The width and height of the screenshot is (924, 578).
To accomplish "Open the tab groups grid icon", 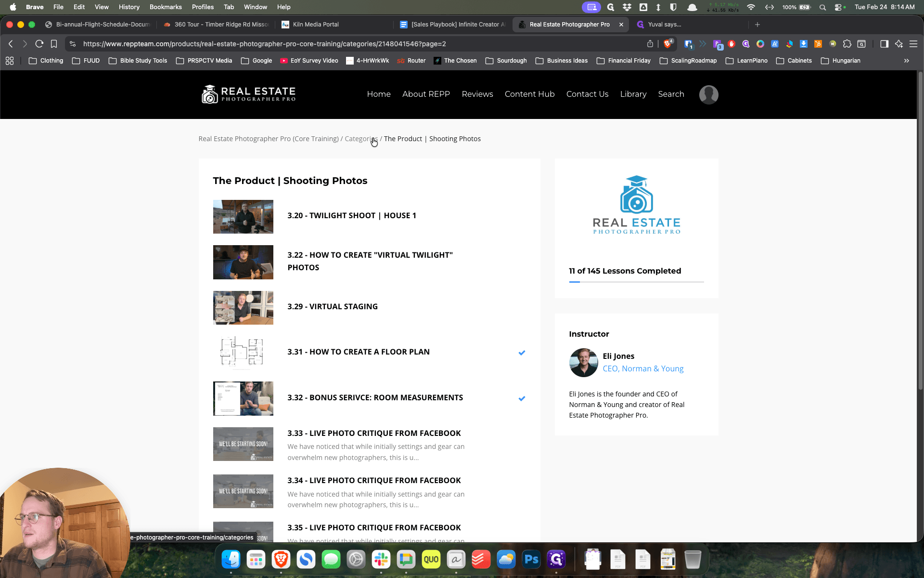I will pyautogui.click(x=10, y=61).
